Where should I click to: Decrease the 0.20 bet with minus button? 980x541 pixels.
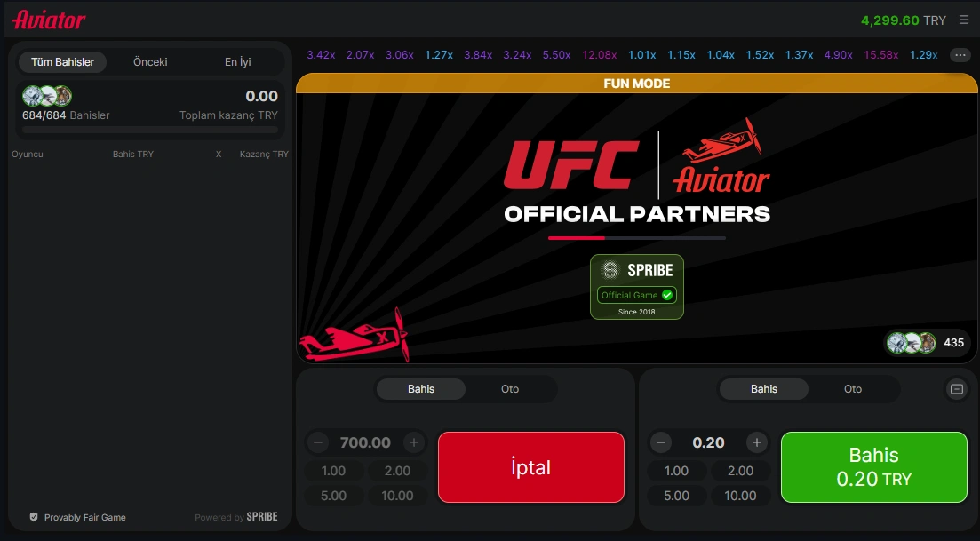(661, 442)
